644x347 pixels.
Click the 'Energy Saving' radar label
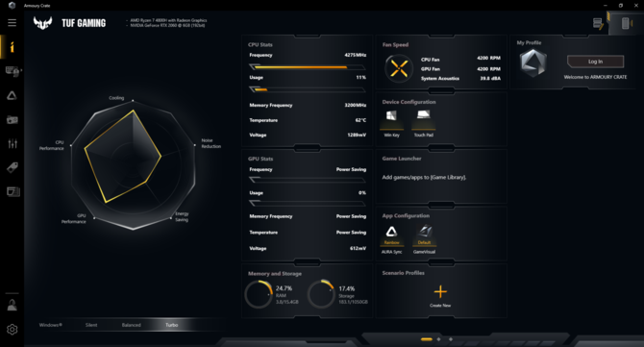tap(182, 217)
